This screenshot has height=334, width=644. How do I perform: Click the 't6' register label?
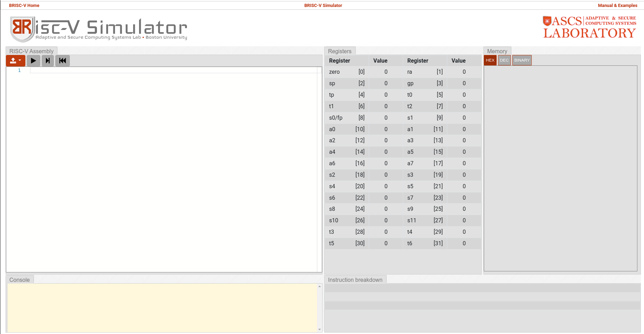coord(409,244)
